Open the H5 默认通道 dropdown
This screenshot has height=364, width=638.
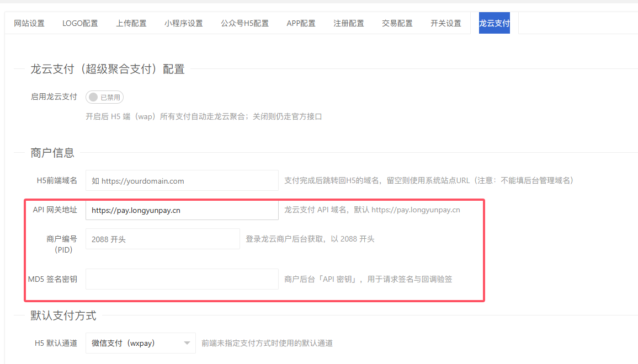tap(140, 343)
